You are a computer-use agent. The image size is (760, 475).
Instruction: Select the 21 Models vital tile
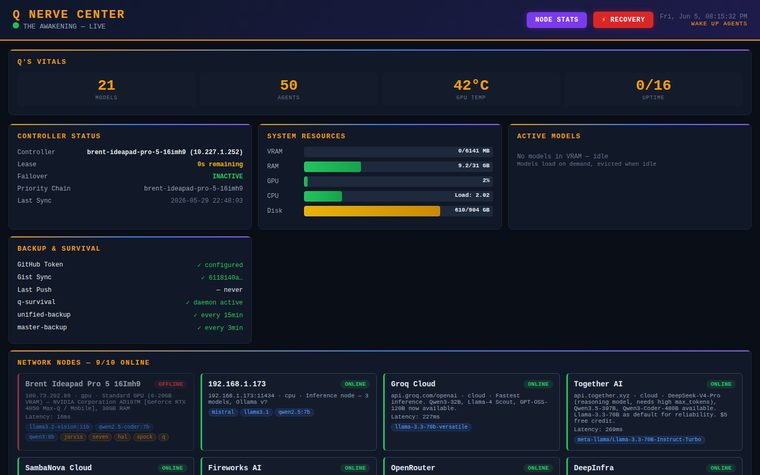point(106,89)
